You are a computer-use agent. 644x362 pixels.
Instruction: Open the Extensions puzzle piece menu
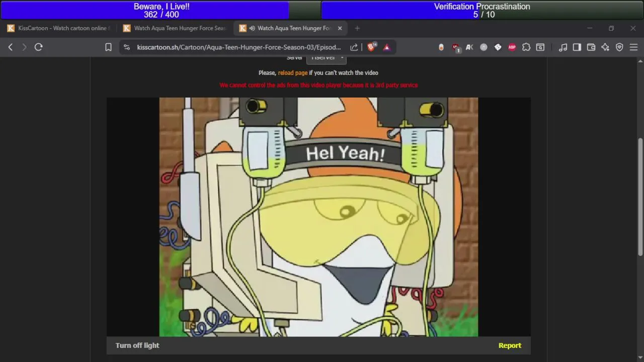point(526,47)
